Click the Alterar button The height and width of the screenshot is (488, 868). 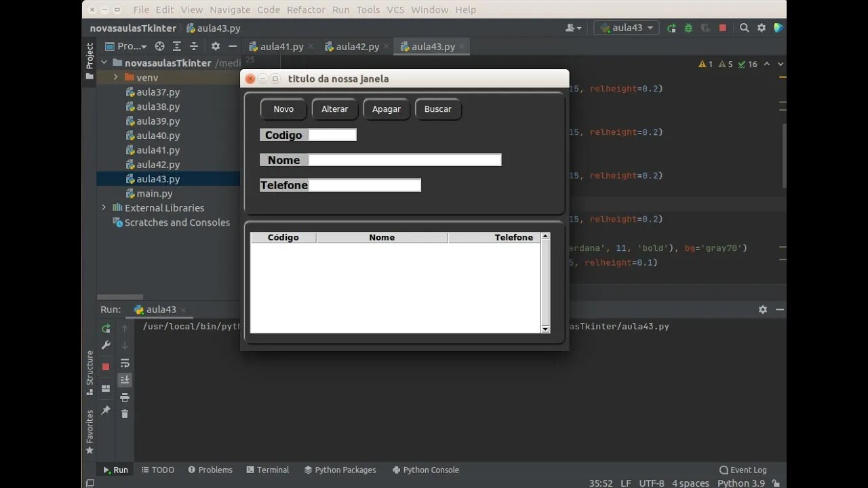(x=335, y=109)
